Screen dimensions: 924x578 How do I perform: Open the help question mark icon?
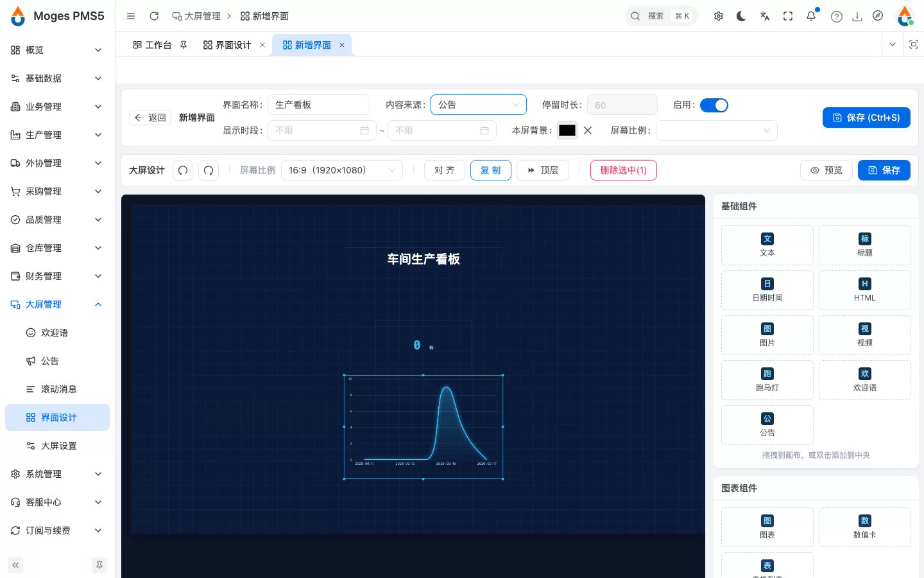coord(837,17)
